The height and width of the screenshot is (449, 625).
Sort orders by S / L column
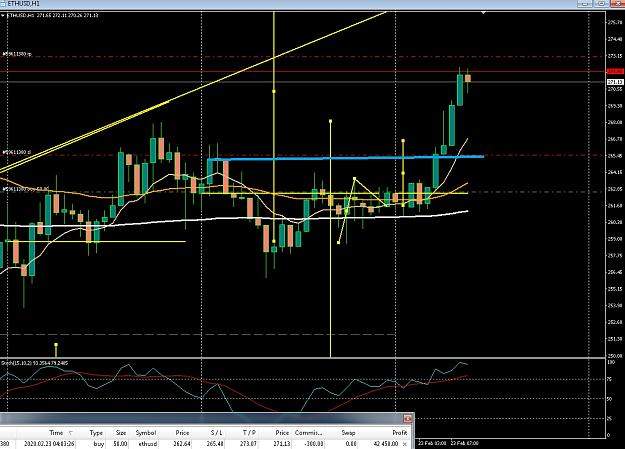[216, 433]
